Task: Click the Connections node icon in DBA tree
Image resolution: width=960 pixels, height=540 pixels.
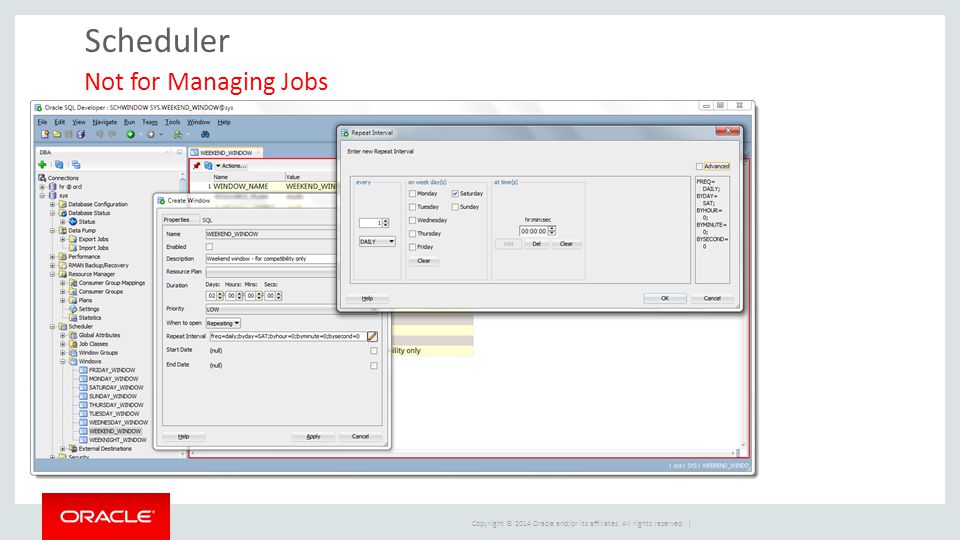Action: coord(42,178)
